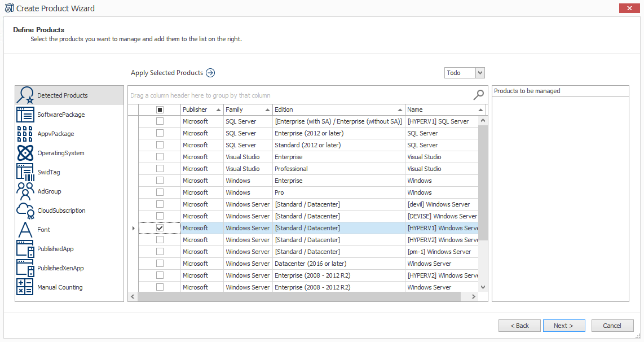644x342 pixels.
Task: Click the [devil] Windows Server name cell
Action: [442, 204]
